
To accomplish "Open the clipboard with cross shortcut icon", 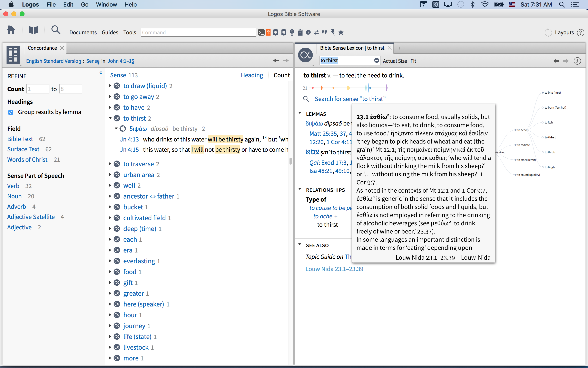I will pos(300,32).
